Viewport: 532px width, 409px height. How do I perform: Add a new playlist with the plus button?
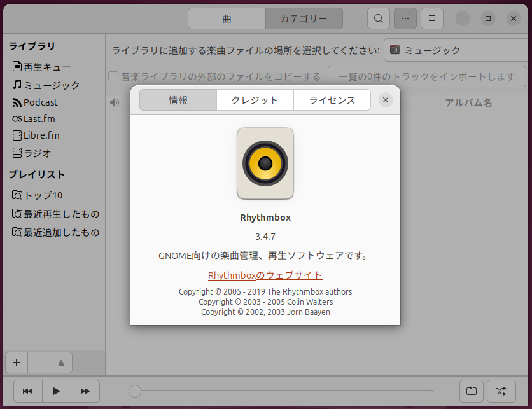pos(16,362)
